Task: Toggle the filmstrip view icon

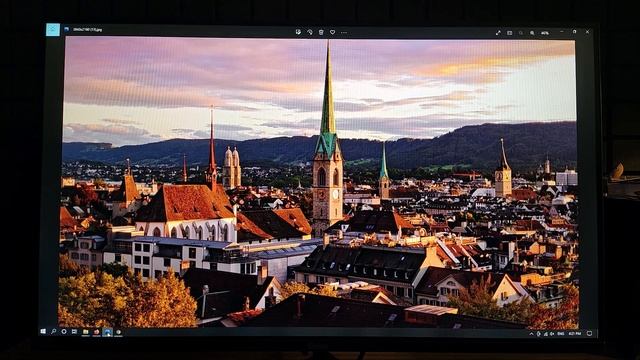Action: [509, 33]
